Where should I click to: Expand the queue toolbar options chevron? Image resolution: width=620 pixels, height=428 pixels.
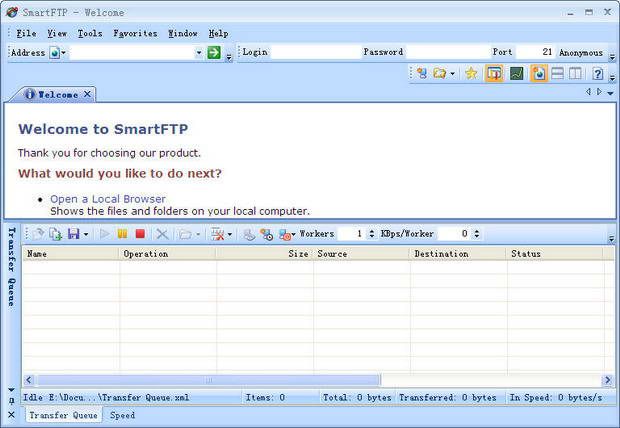611,239
